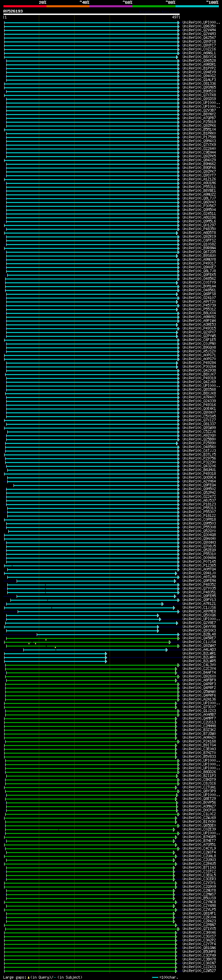Click hit UniRef100_Q9AXH0
Image resolution: width=222 pixels, height=980 pixels.
point(199,539)
